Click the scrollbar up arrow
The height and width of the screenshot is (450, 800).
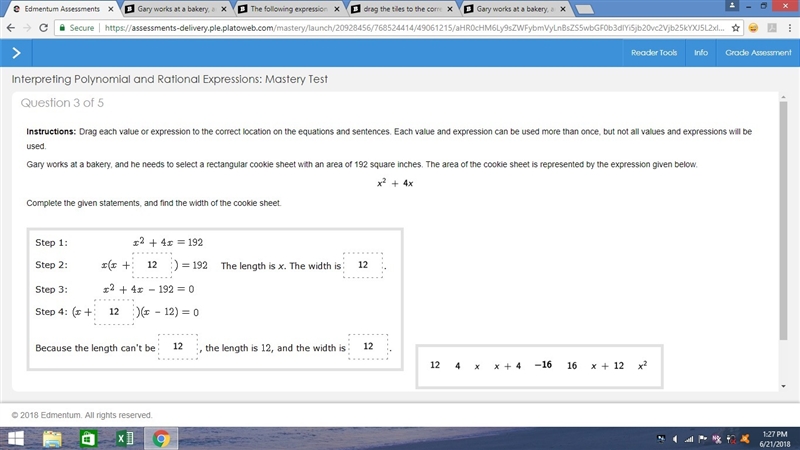click(x=783, y=97)
